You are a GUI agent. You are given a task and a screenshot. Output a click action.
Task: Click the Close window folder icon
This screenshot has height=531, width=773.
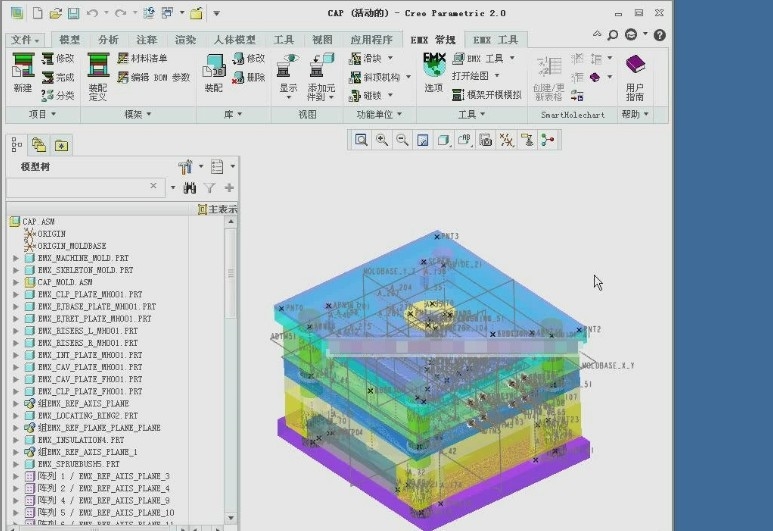point(196,13)
